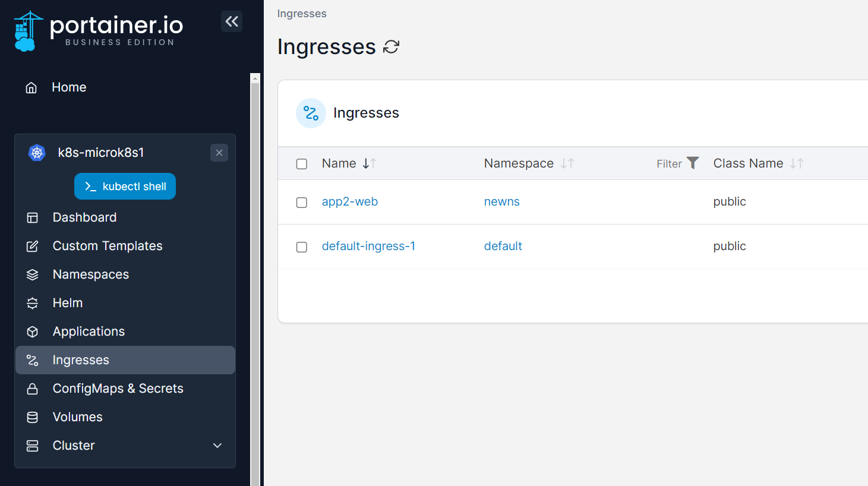Click the Home house icon
The height and width of the screenshot is (486, 868).
coord(31,88)
